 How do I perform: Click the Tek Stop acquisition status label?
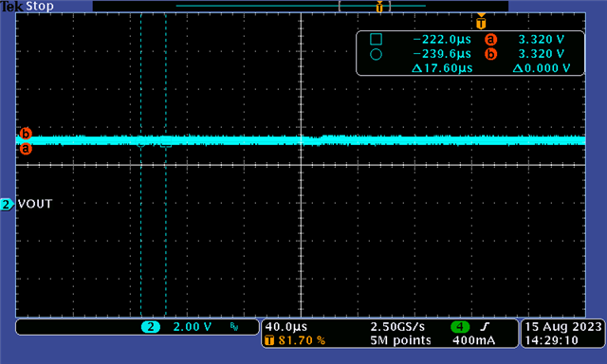(x=28, y=7)
